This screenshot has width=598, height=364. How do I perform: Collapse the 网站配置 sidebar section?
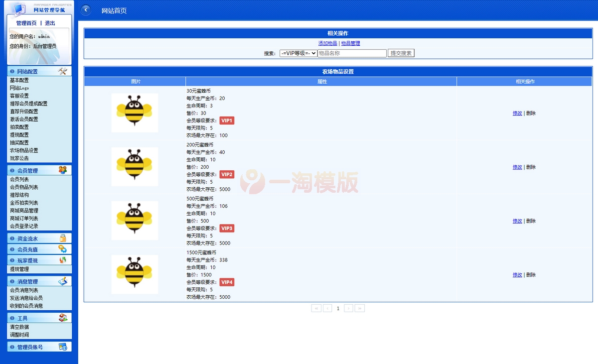tap(27, 72)
